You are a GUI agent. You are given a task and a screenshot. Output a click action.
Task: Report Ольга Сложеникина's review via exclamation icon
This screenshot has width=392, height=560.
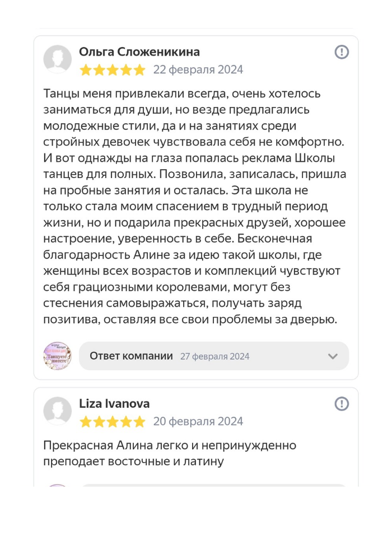tap(341, 52)
